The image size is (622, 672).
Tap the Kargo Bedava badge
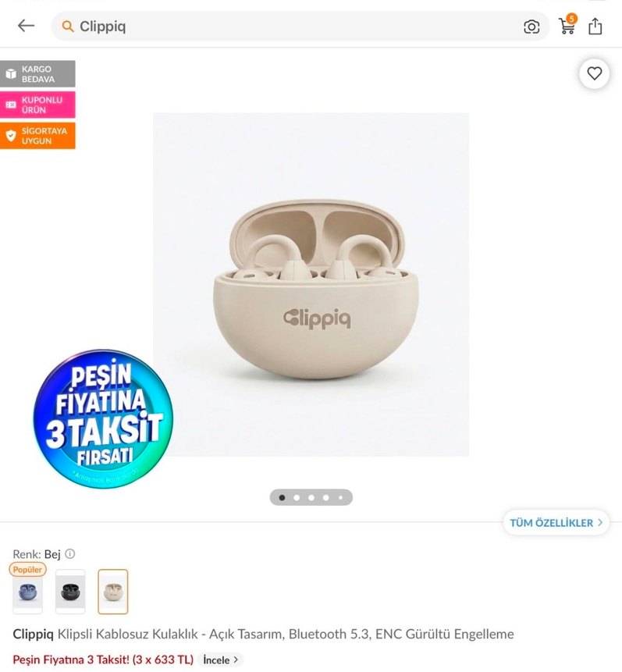37,73
